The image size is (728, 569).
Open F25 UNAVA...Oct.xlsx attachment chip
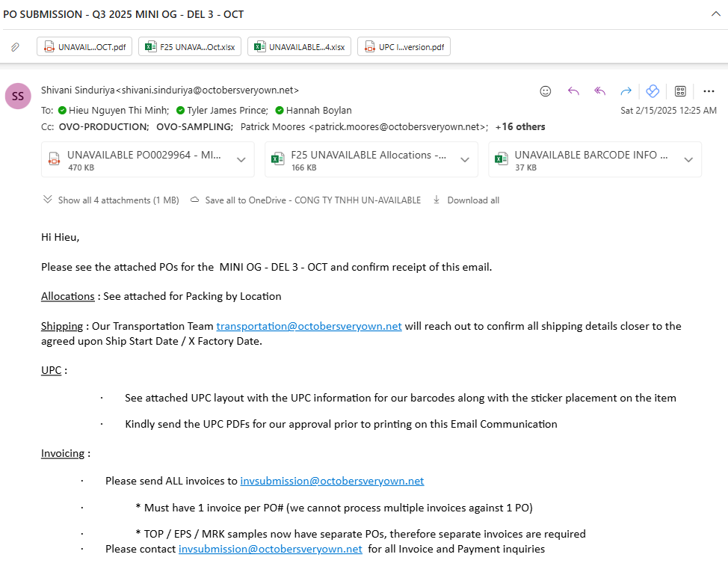pyautogui.click(x=190, y=46)
